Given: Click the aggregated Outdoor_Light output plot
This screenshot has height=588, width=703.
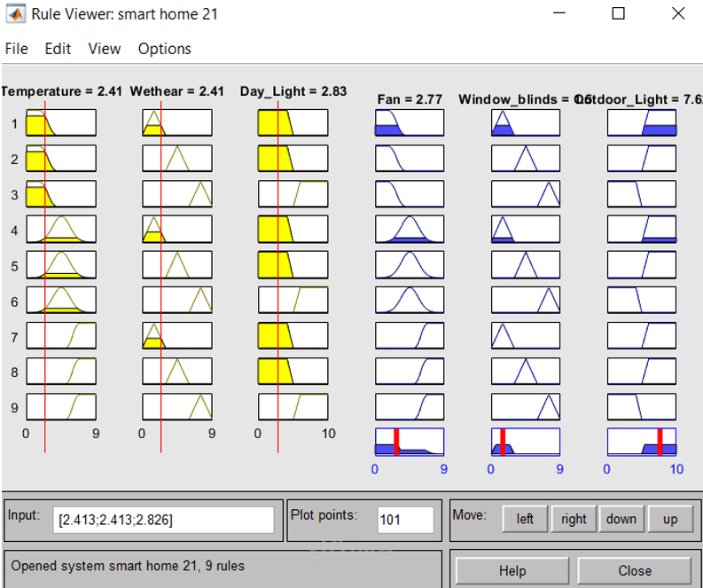Looking at the screenshot, I should click(642, 443).
